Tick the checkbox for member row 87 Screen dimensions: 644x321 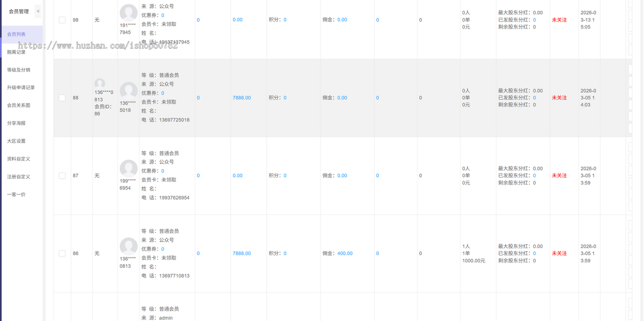click(x=62, y=176)
